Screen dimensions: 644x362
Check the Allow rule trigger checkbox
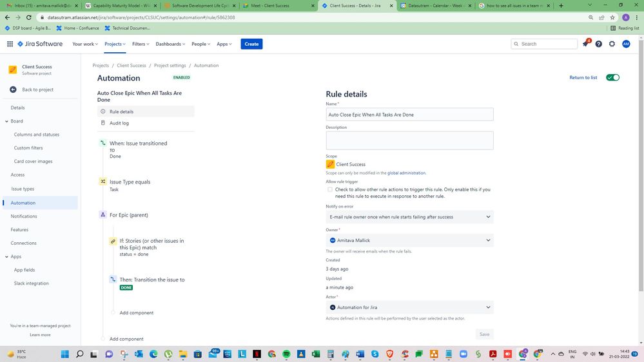[x=330, y=189]
